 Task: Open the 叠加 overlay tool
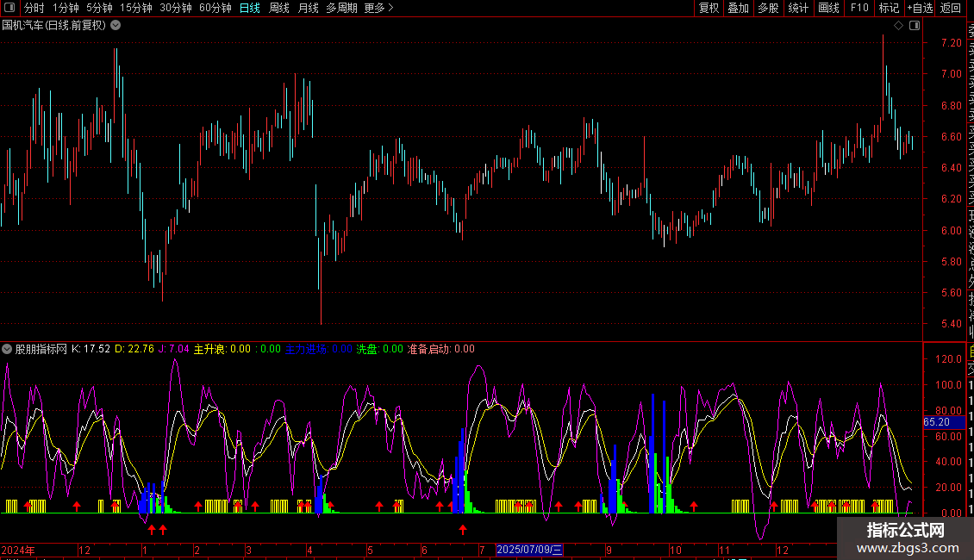point(738,9)
